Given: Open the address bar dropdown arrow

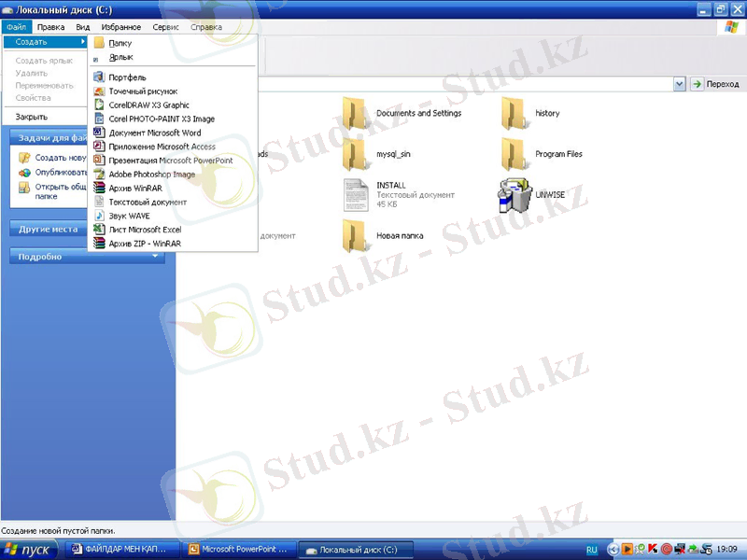Looking at the screenshot, I should click(679, 84).
